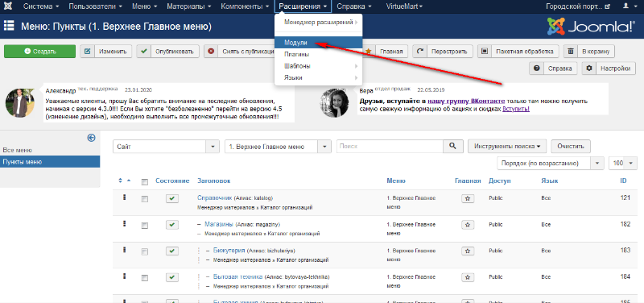Viewport: 644px width, 303px height.
Task: Open the Система menu
Action: (41, 6)
